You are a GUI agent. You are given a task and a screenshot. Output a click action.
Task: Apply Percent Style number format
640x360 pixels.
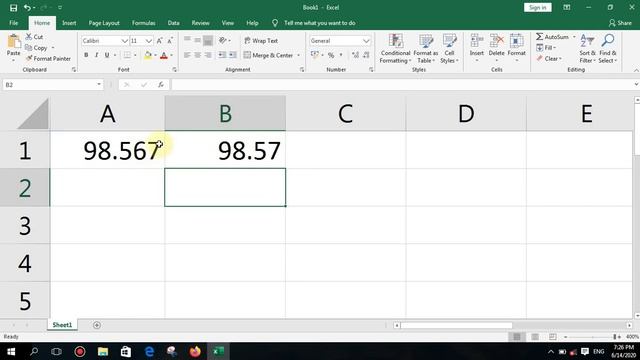(x=331, y=55)
